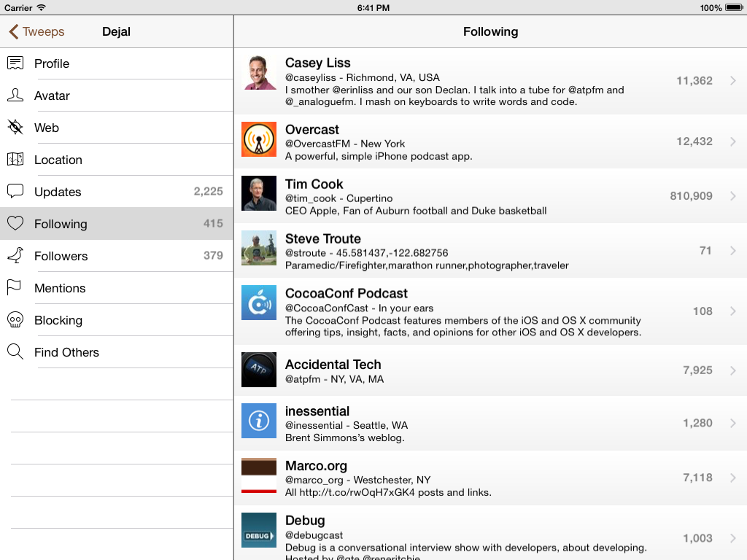Select the Location menu item
Screen dimensions: 747x560
117,160
